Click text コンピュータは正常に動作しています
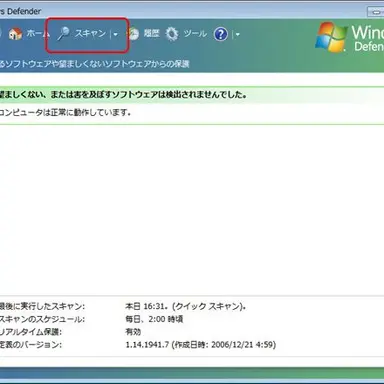384x384 pixels. pos(65,113)
